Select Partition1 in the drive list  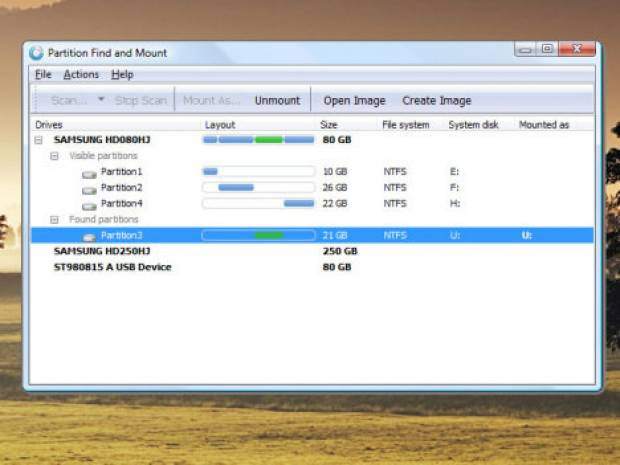point(312,172)
